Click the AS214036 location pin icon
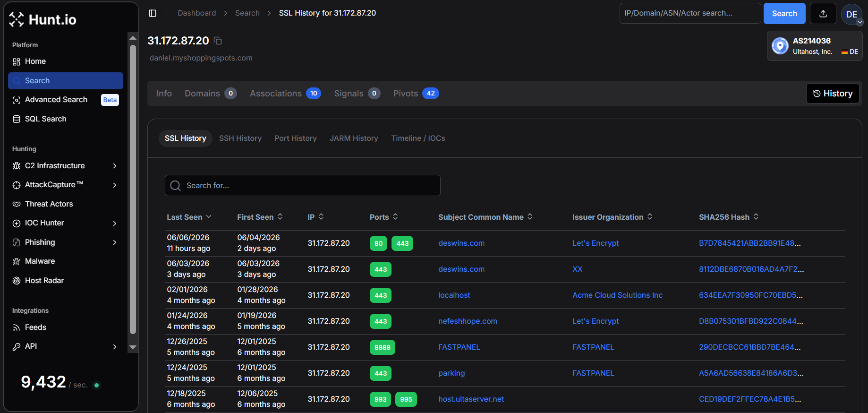 780,46
